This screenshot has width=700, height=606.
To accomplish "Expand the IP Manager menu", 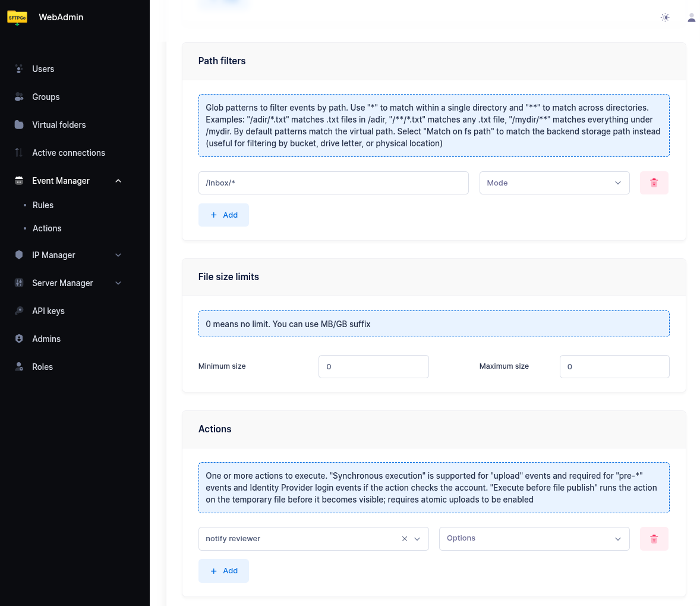I will 118,255.
